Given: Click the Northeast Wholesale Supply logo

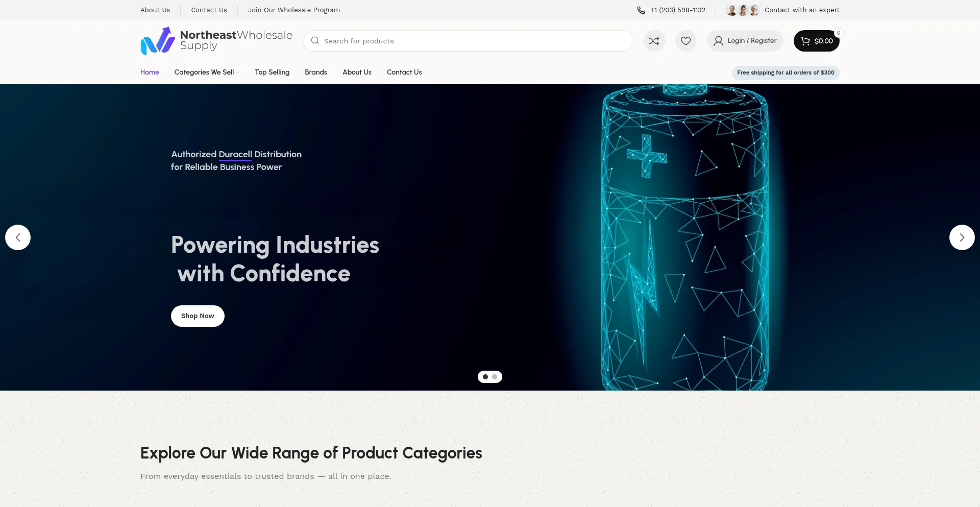Looking at the screenshot, I should tap(216, 41).
